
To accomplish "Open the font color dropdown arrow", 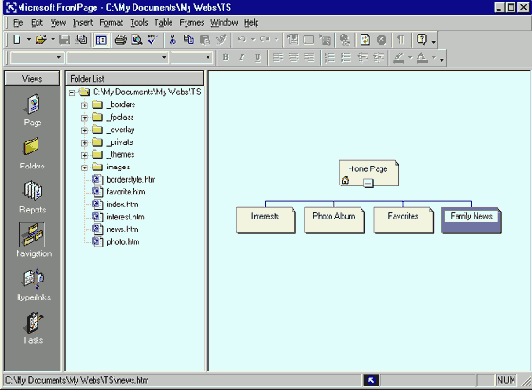I will click(433, 57).
